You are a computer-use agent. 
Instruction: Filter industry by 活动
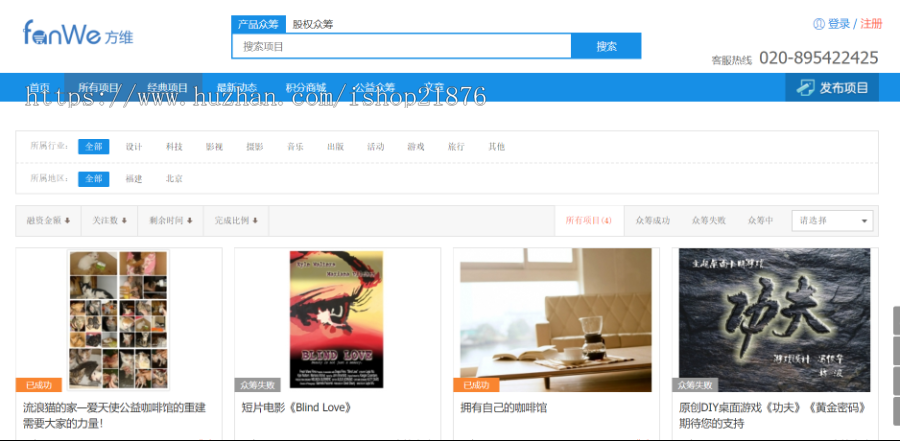[x=375, y=146]
